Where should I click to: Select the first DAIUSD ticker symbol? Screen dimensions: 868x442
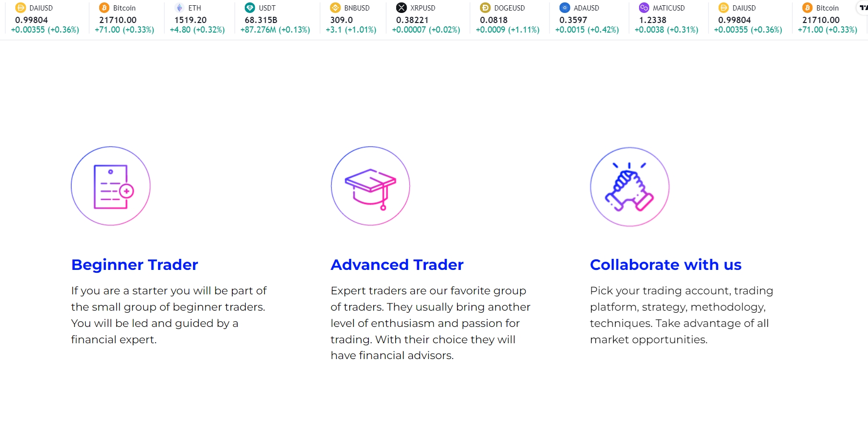(x=41, y=8)
